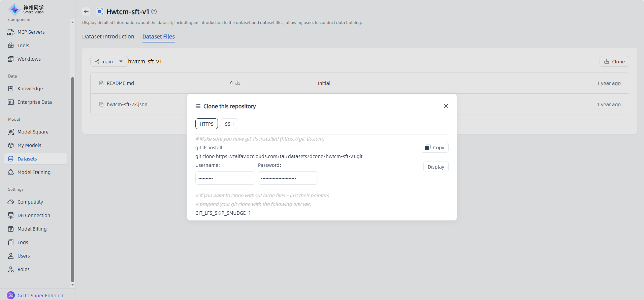
Task: Click the Go to Super Entrance link
Action: (x=41, y=296)
